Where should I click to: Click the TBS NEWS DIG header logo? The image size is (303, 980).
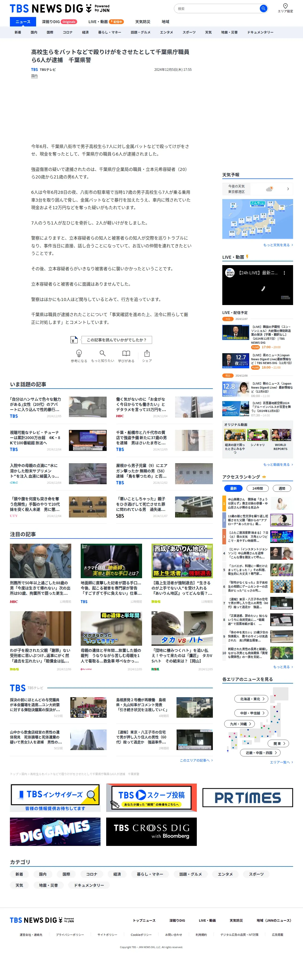click(59, 8)
